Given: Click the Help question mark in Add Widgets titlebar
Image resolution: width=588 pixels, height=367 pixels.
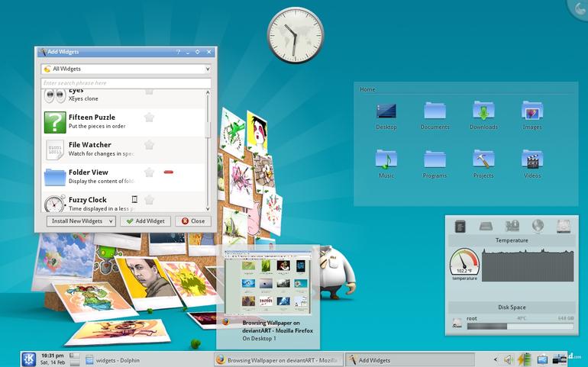Looking at the screenshot, I should point(178,52).
